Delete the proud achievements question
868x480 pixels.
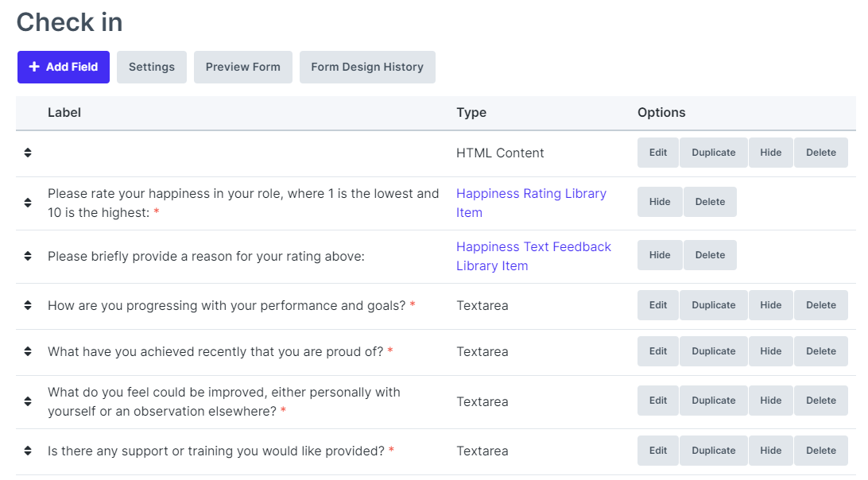pyautogui.click(x=820, y=351)
